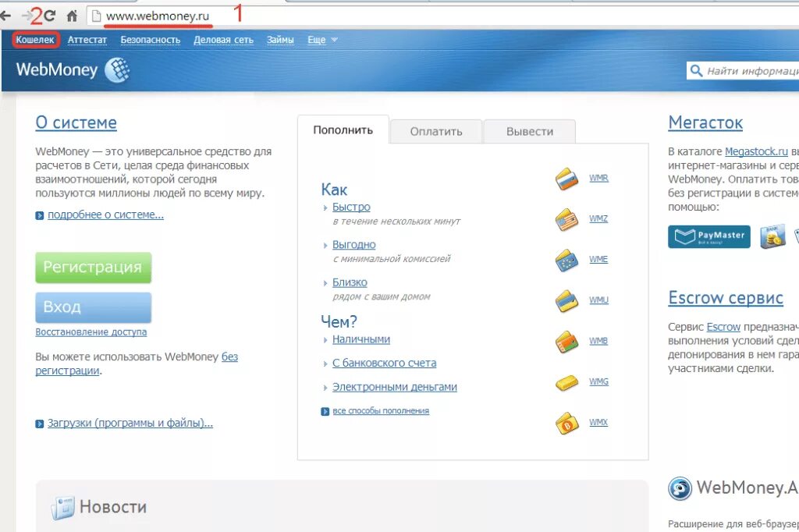Click the search magnifier icon
The width and height of the screenshot is (799, 532).
(695, 70)
